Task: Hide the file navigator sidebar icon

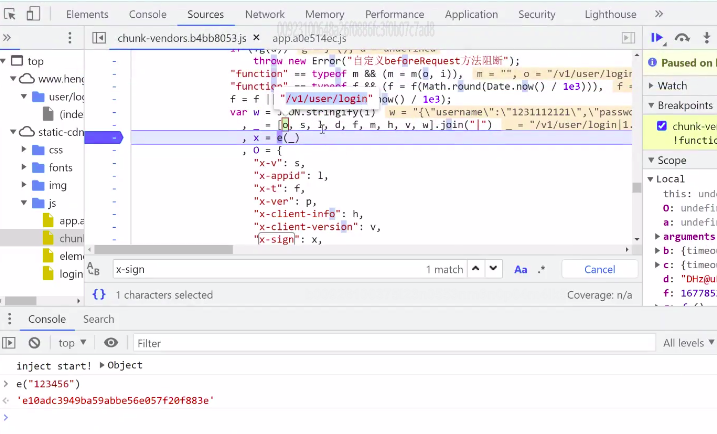Action: click(x=99, y=38)
